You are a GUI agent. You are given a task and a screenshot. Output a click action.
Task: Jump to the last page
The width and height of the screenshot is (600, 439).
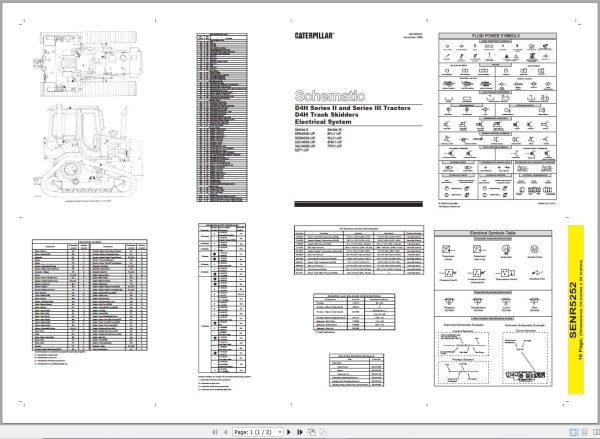(300, 432)
